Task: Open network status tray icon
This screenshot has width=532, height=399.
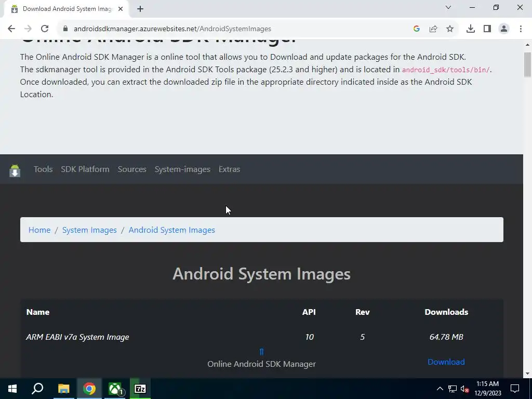Action: point(453,389)
